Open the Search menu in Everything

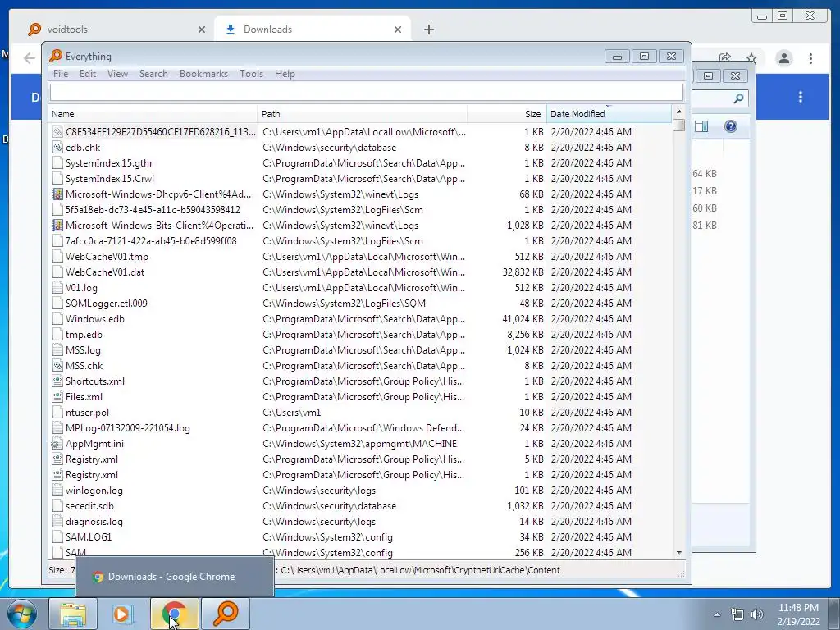coord(153,73)
